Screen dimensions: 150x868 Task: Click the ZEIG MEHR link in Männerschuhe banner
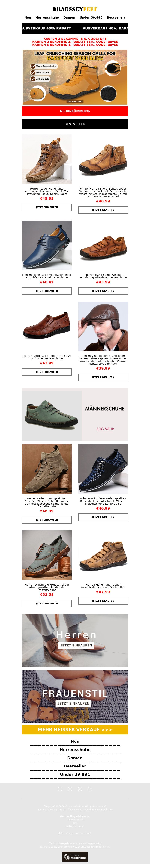pyautogui.click(x=105, y=429)
